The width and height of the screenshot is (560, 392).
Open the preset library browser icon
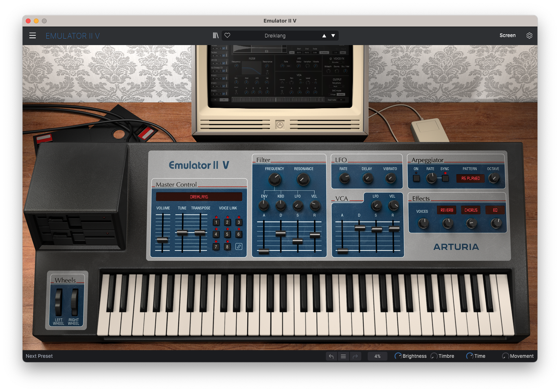216,35
